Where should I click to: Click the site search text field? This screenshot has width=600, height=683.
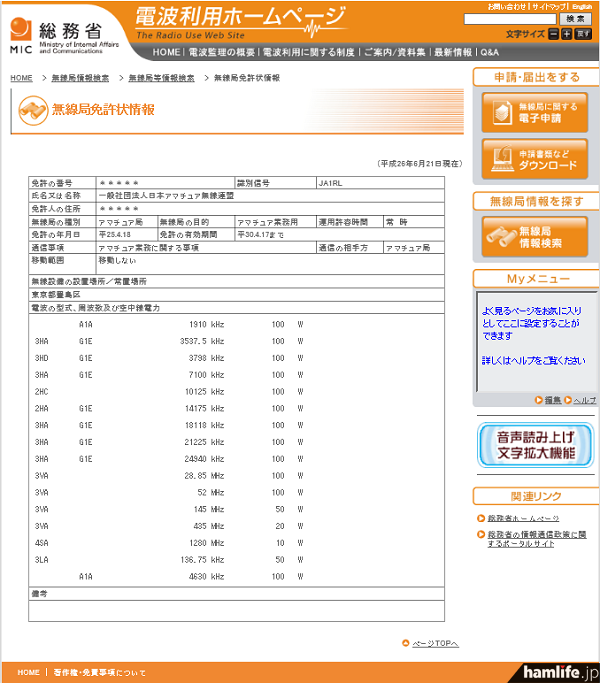pos(510,19)
